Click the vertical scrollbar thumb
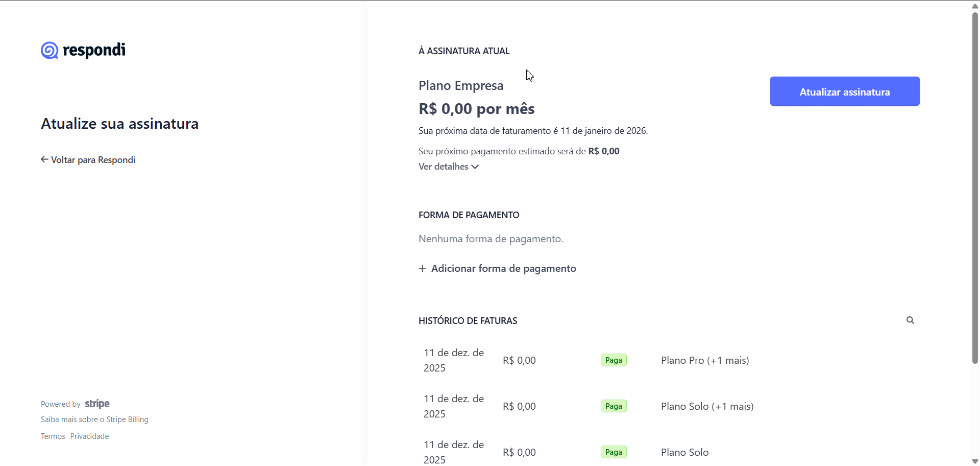This screenshot has height=466, width=980. point(975,188)
